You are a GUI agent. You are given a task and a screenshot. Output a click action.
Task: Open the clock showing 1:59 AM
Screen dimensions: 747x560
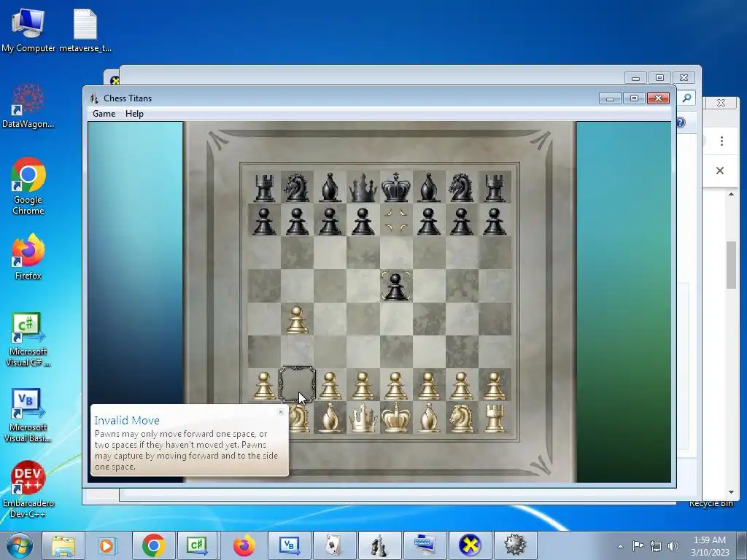click(x=710, y=545)
